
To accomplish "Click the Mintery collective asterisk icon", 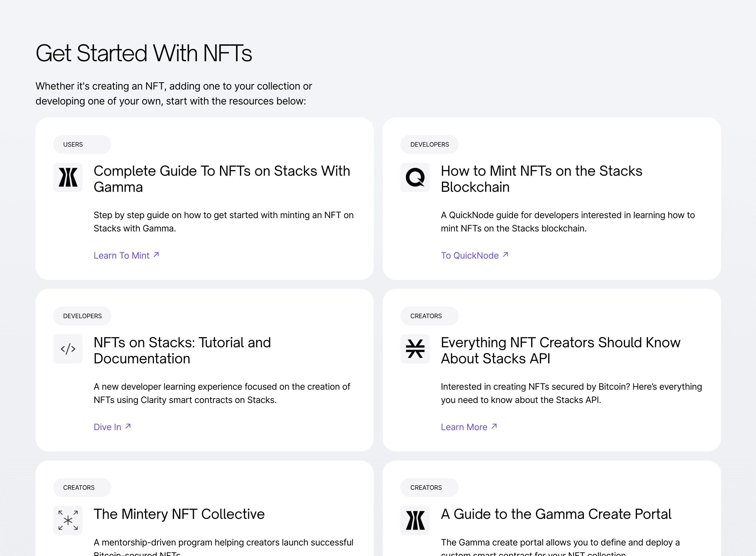I will [68, 521].
